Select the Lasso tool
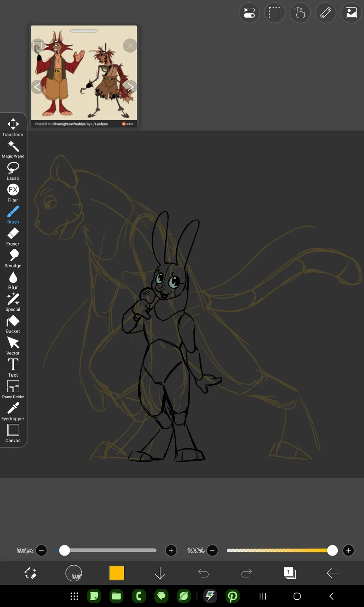The image size is (364, 607). coord(13,171)
